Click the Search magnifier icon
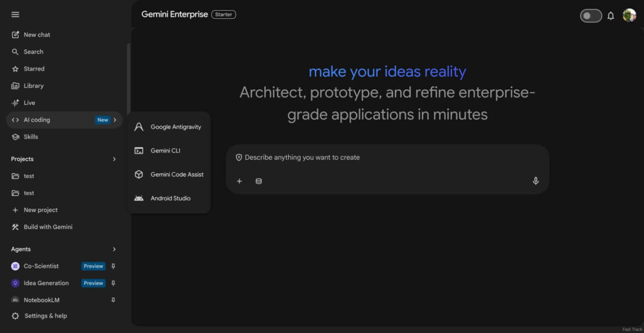Viewport: 644px width, 333px height. tap(15, 52)
